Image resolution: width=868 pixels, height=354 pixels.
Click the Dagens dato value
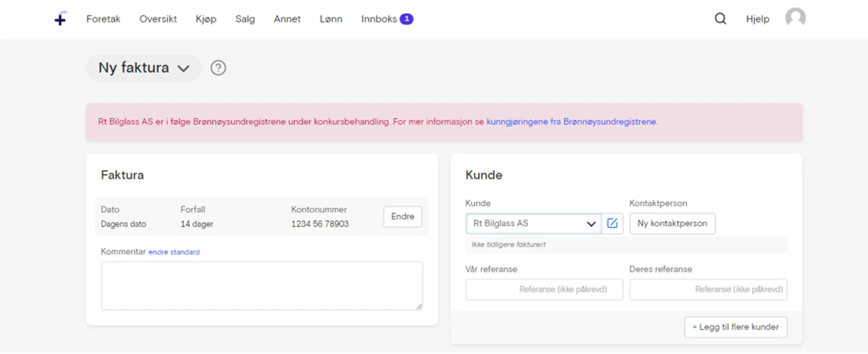(123, 224)
